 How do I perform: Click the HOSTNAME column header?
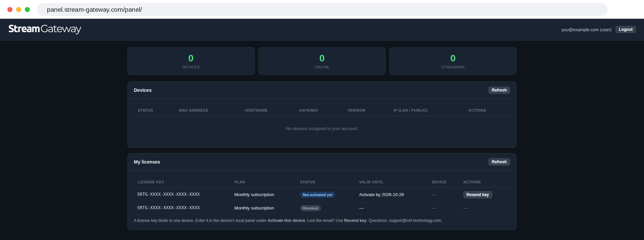[256, 110]
